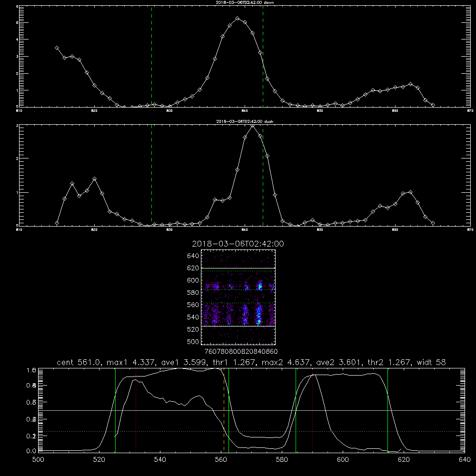
Task: Click bottom profile plot x-axis label 600
Action: (343, 460)
